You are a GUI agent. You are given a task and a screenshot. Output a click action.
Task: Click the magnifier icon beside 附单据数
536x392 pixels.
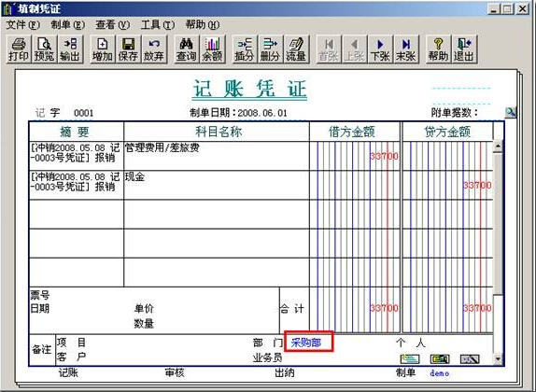(511, 112)
